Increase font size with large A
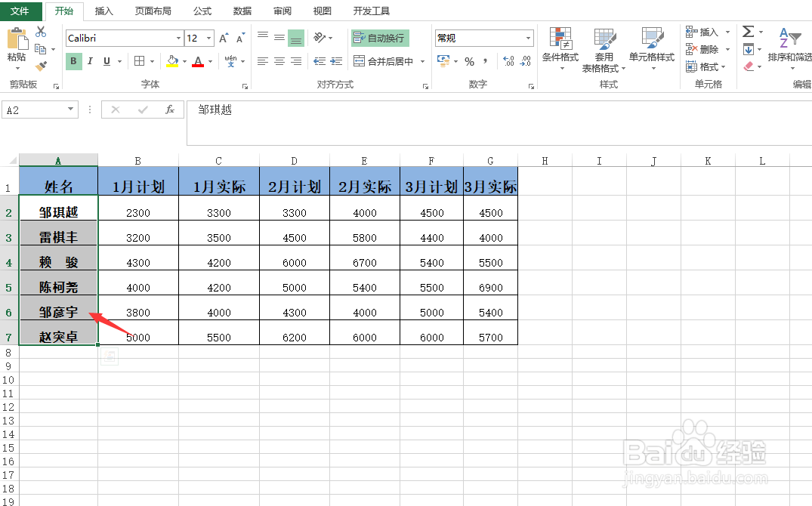 tap(224, 39)
